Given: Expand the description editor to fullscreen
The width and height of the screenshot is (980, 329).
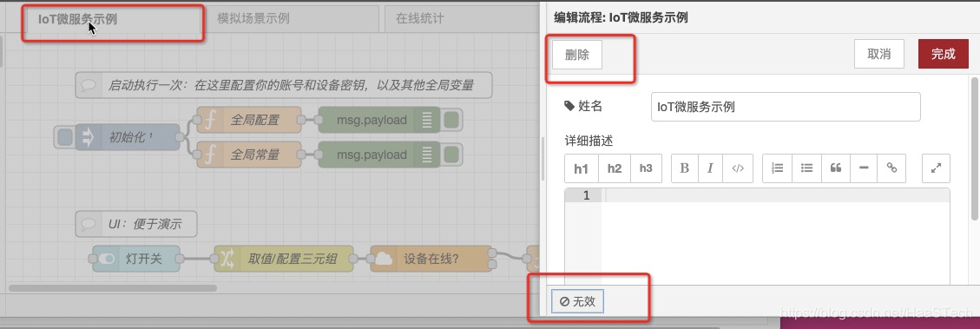Looking at the screenshot, I should click(937, 168).
